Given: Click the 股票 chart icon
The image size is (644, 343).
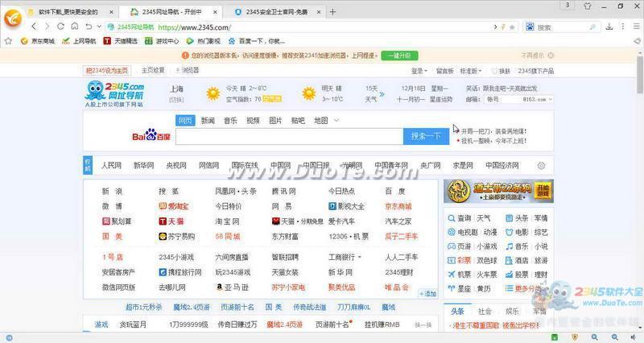Looking at the screenshot, I should point(510,274).
